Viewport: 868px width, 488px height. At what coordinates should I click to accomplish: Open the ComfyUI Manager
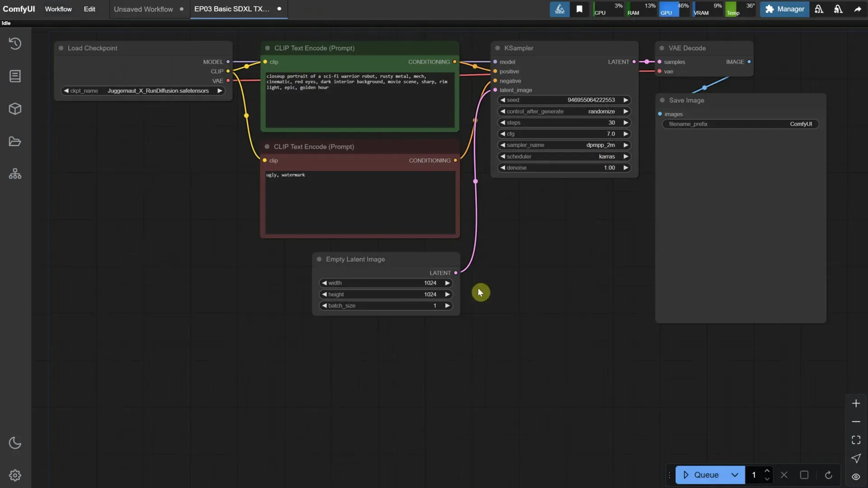(784, 9)
